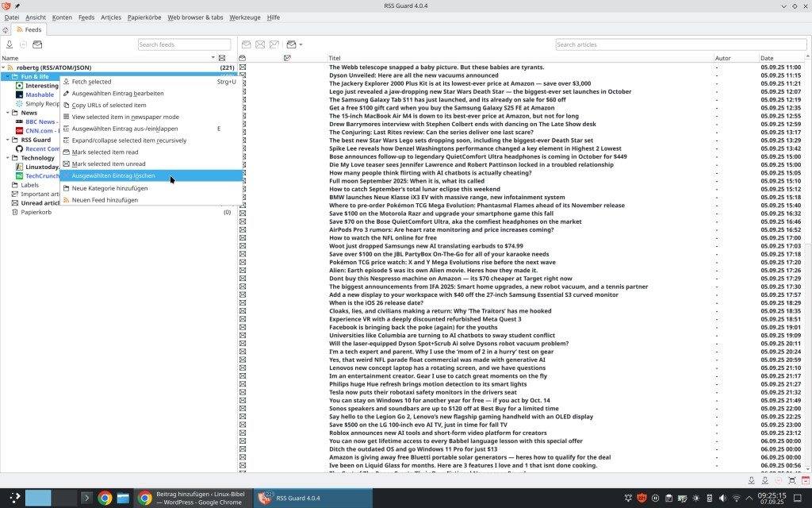The width and height of the screenshot is (812, 508).
Task: Toggle read status of 'The Webb telescope' article
Action: pos(243,67)
